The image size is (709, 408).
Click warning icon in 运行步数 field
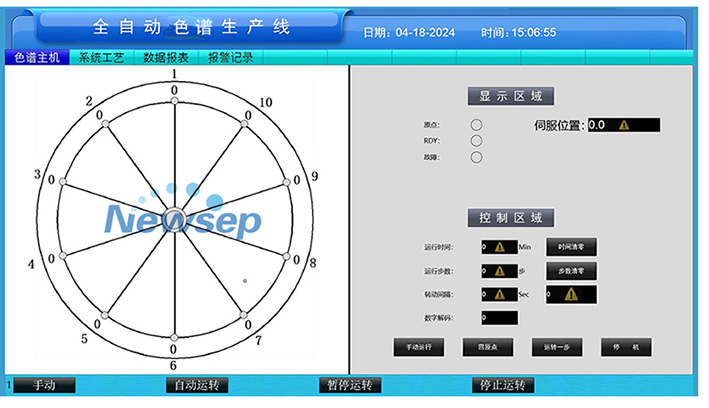pos(500,271)
